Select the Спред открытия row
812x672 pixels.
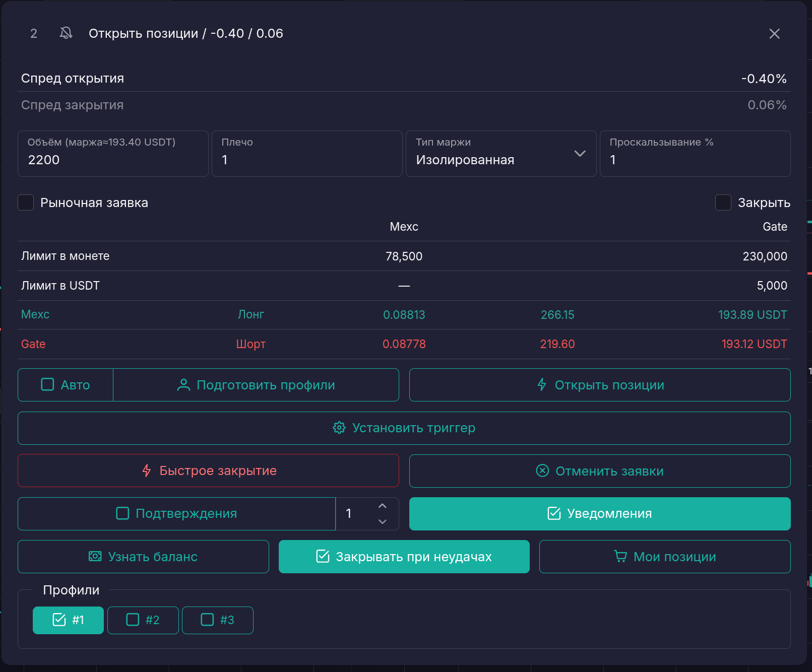click(404, 79)
